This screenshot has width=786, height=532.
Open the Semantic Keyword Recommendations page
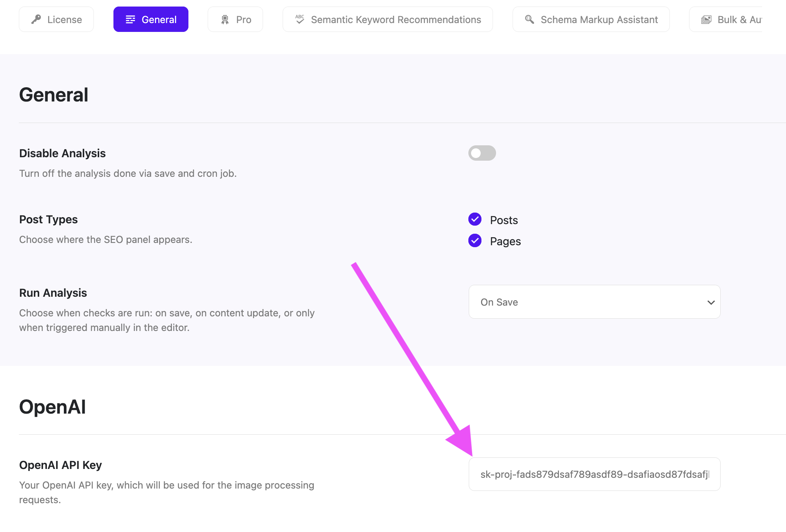tap(387, 19)
